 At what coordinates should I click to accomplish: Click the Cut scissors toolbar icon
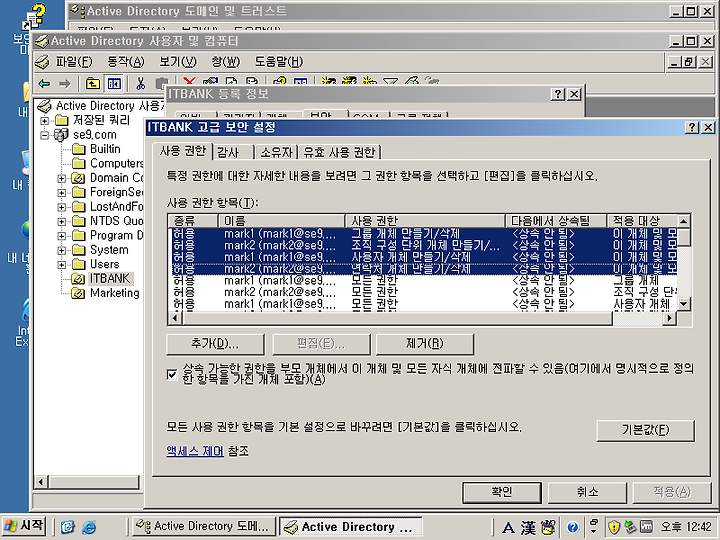click(141, 84)
